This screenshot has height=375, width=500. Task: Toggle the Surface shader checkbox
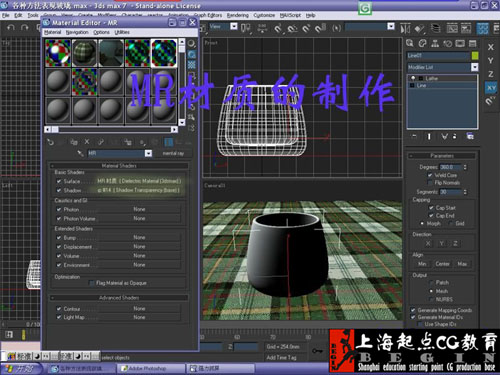pyautogui.click(x=59, y=181)
